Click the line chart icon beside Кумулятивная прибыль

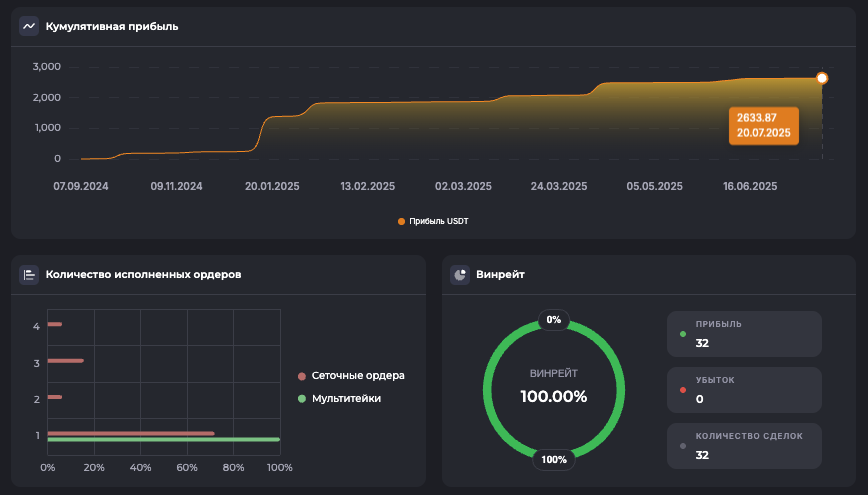coord(29,26)
